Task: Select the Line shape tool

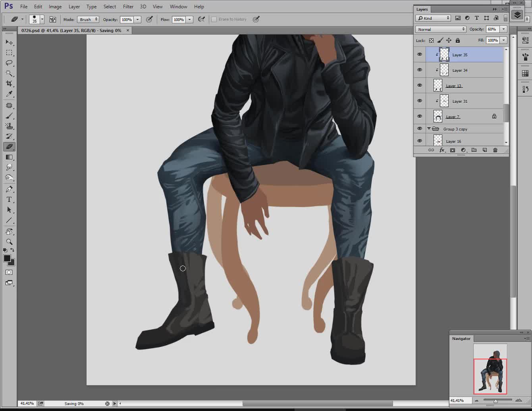Action: click(9, 220)
